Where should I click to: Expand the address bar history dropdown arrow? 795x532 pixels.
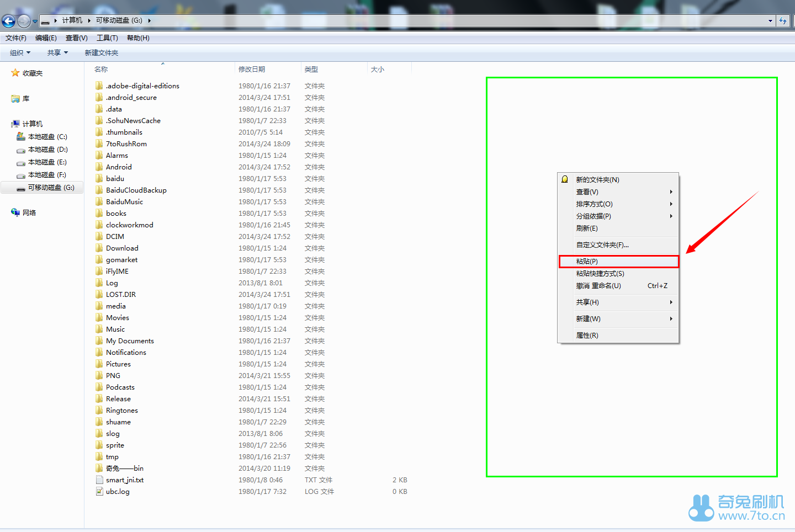click(x=770, y=21)
